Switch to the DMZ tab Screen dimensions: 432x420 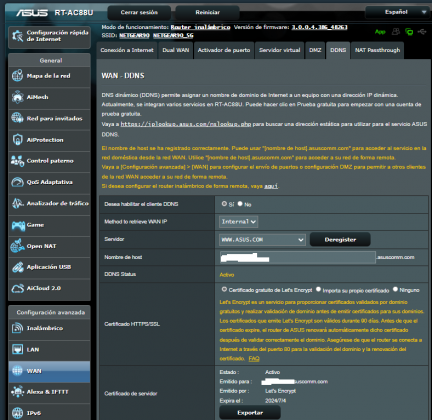pyautogui.click(x=315, y=50)
